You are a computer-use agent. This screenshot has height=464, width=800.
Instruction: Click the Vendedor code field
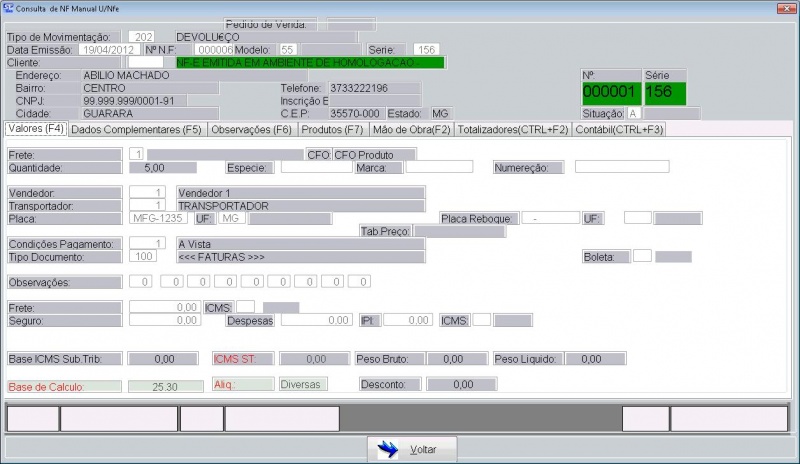click(149, 192)
